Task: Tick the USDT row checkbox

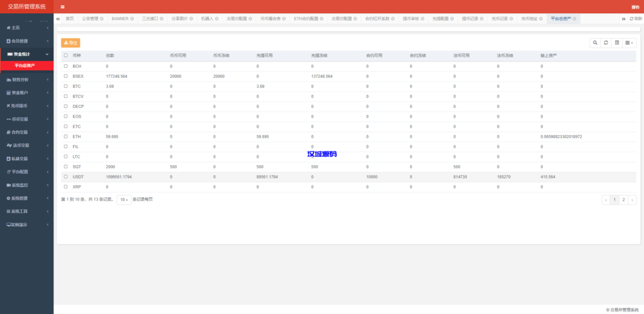Action: tap(66, 176)
